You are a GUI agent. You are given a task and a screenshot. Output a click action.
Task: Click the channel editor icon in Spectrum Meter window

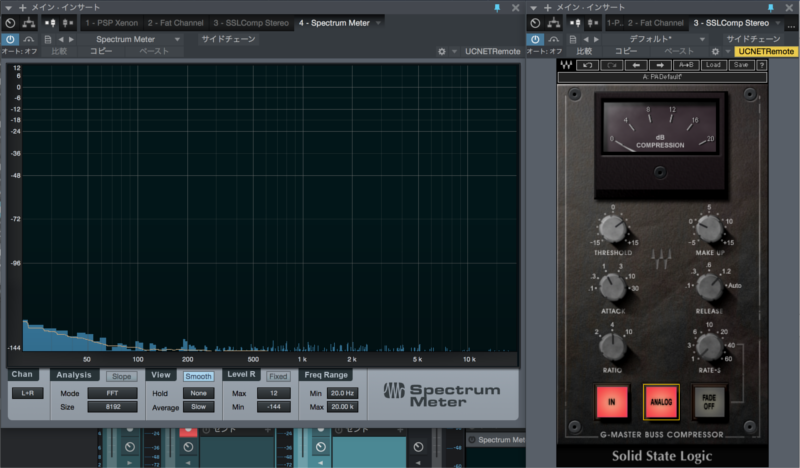coord(10,23)
